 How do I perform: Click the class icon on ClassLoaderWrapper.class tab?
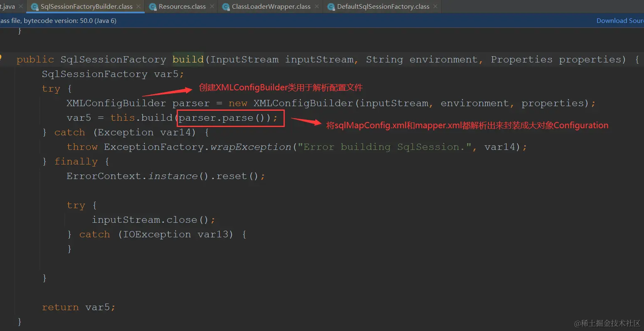tap(226, 7)
